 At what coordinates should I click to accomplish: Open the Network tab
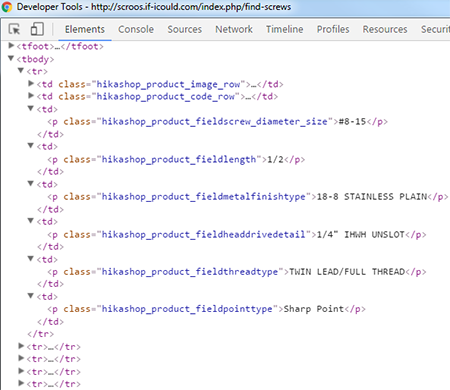[234, 29]
